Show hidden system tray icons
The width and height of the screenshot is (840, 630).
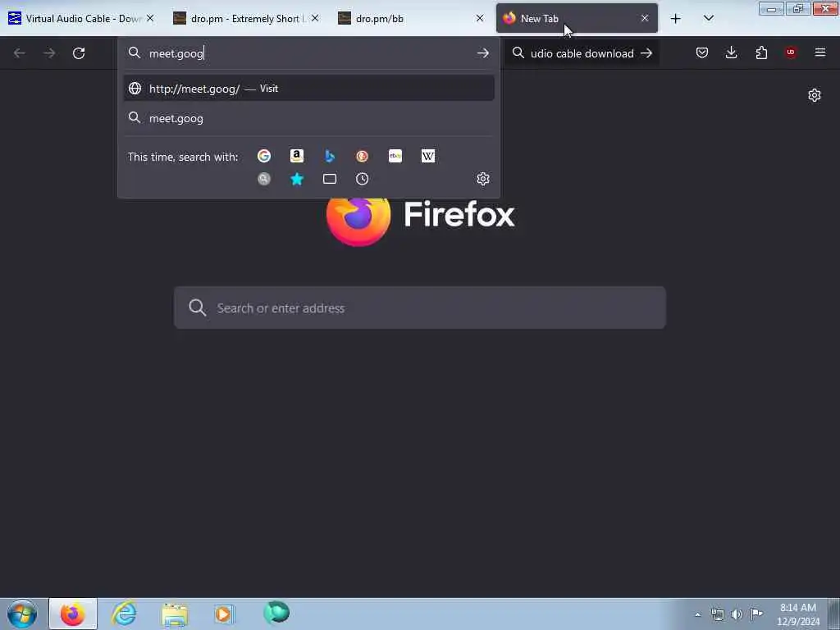point(697,614)
